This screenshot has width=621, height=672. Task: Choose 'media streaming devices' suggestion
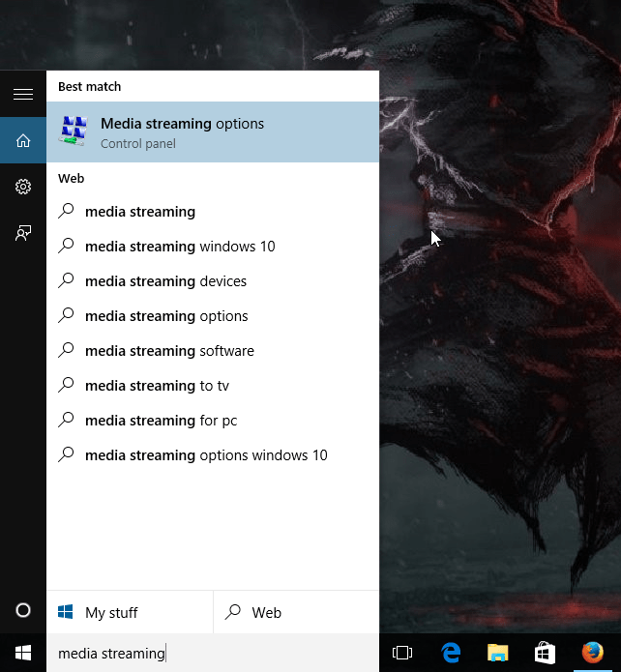165,281
